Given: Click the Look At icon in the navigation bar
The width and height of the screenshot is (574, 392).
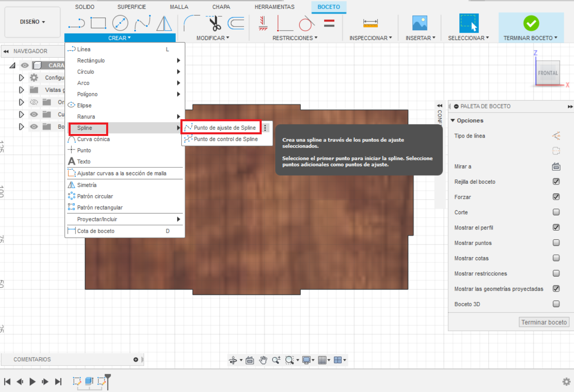Looking at the screenshot, I should click(250, 360).
